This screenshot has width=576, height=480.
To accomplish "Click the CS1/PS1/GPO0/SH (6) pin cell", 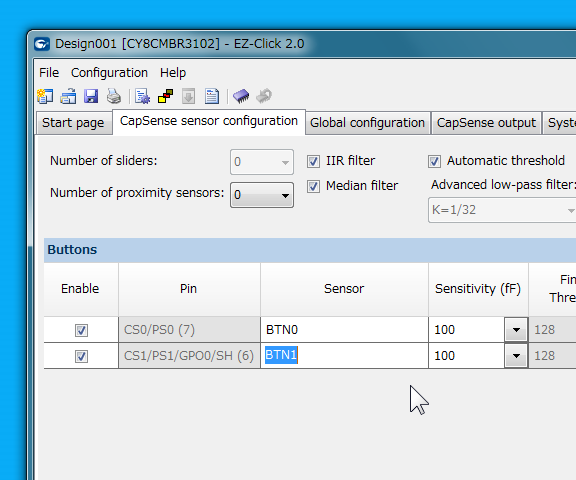I will (x=189, y=356).
